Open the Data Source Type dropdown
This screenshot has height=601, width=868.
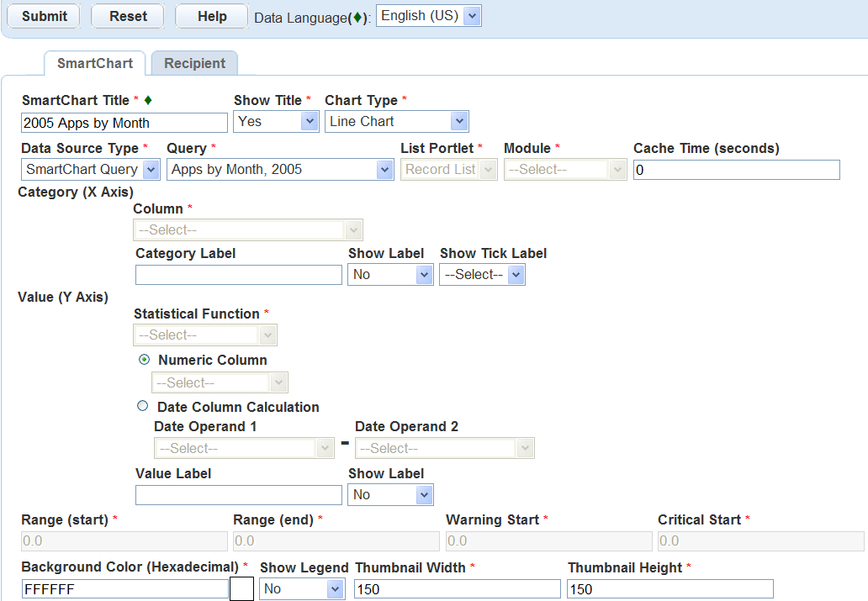91,170
